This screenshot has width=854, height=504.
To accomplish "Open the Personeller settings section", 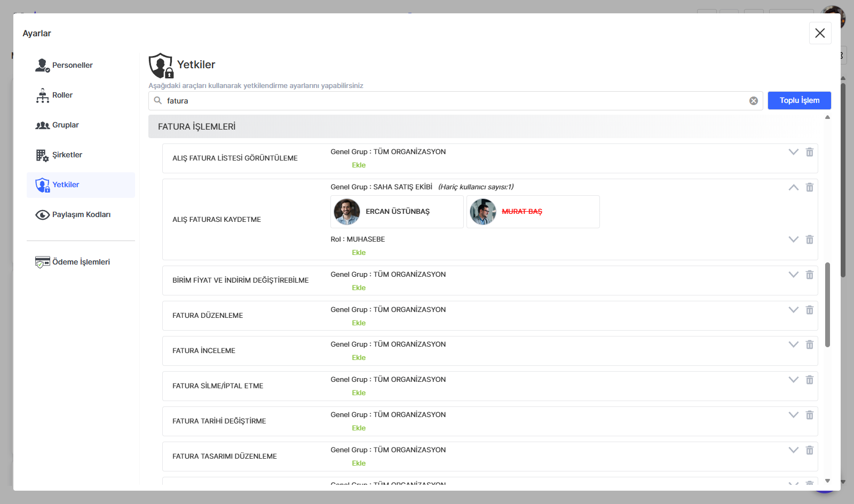I will [72, 65].
